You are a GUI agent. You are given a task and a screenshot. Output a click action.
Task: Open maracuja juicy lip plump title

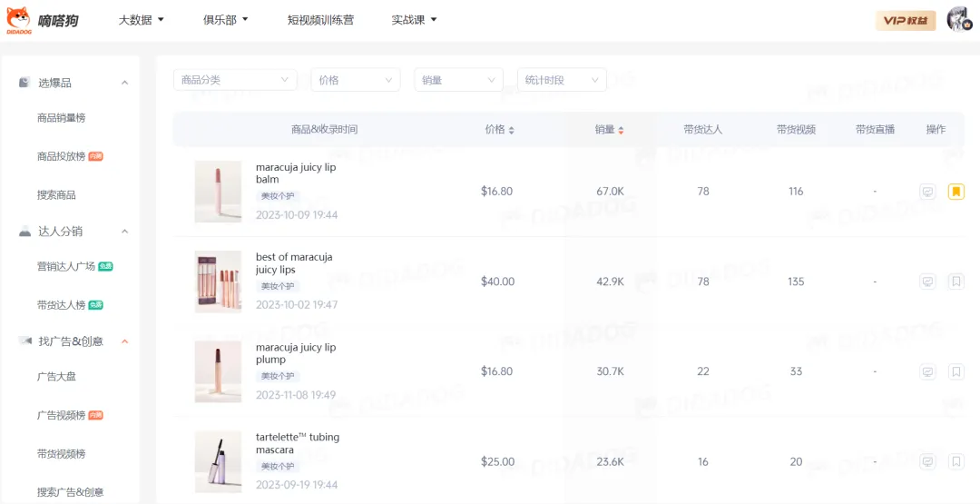pos(296,353)
